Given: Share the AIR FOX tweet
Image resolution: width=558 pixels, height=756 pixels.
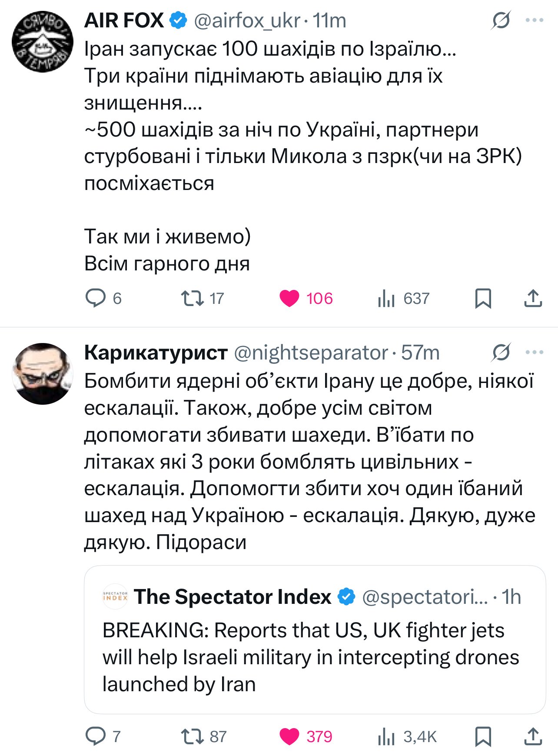Looking at the screenshot, I should point(533,298).
